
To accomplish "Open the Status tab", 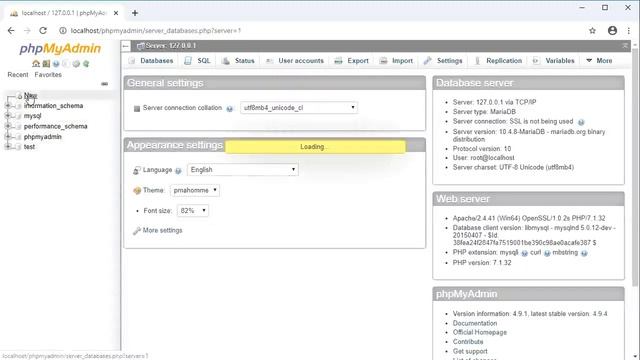I will 238,60.
